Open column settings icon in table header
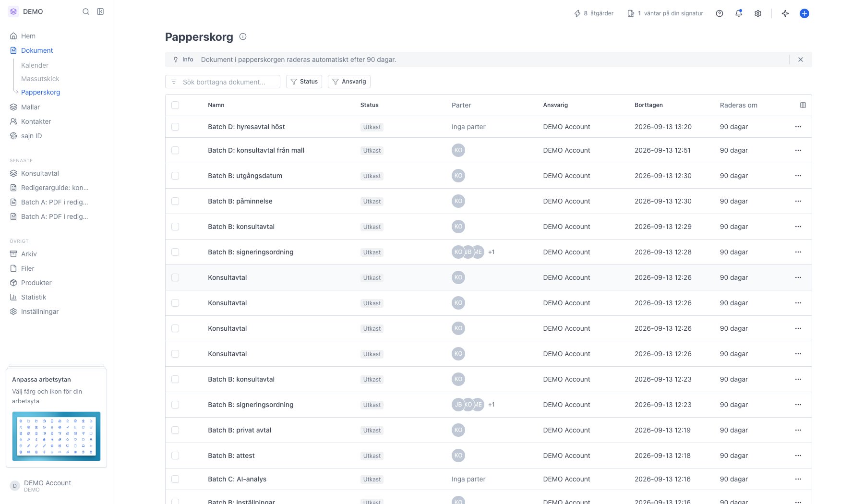 pyautogui.click(x=803, y=105)
